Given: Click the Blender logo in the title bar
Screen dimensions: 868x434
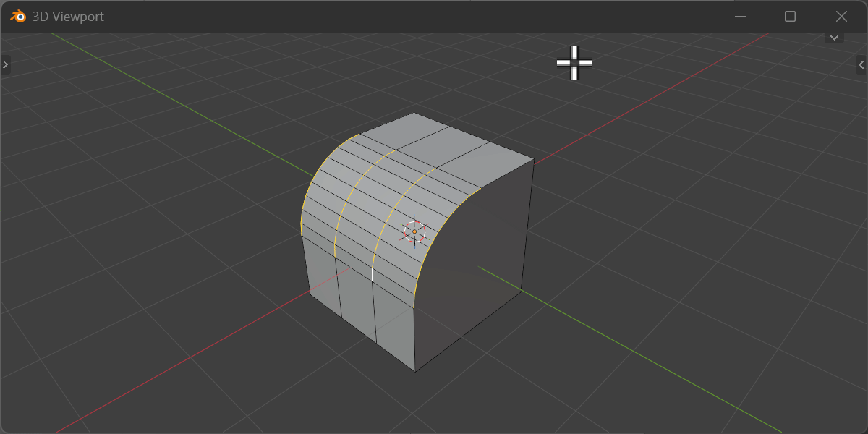Looking at the screenshot, I should (18, 16).
